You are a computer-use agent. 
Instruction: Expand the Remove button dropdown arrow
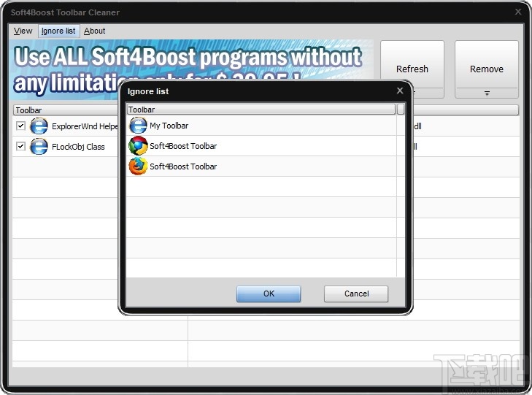coord(487,93)
